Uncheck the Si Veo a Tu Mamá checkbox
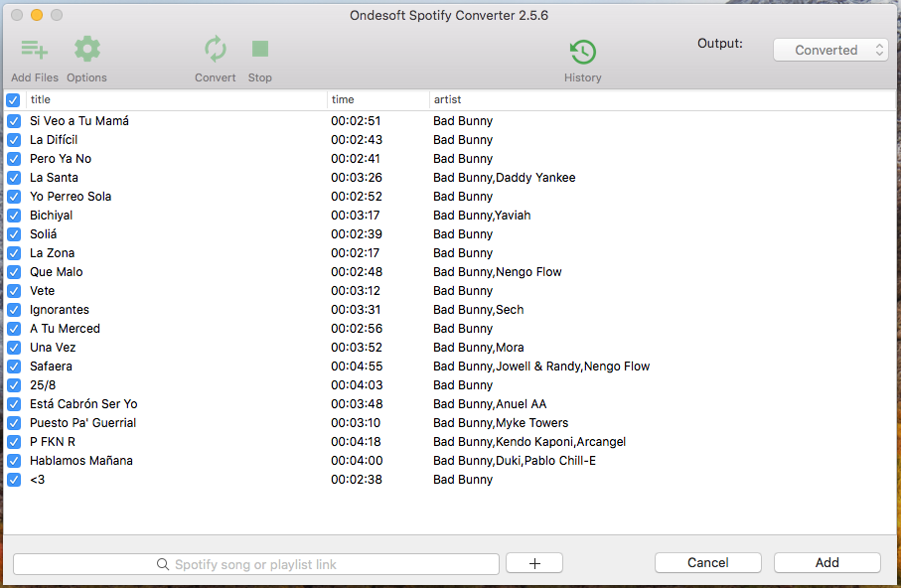The image size is (901, 588). click(x=14, y=121)
